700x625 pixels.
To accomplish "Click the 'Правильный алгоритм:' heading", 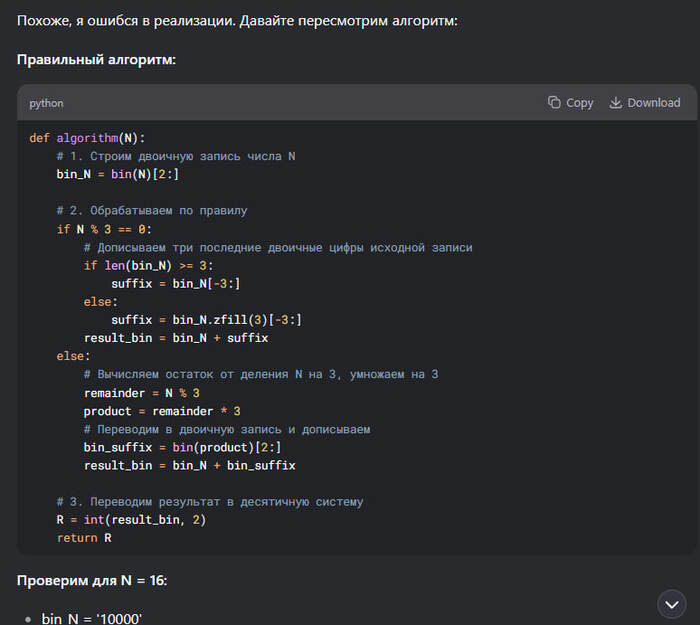I will pyautogui.click(x=96, y=60).
